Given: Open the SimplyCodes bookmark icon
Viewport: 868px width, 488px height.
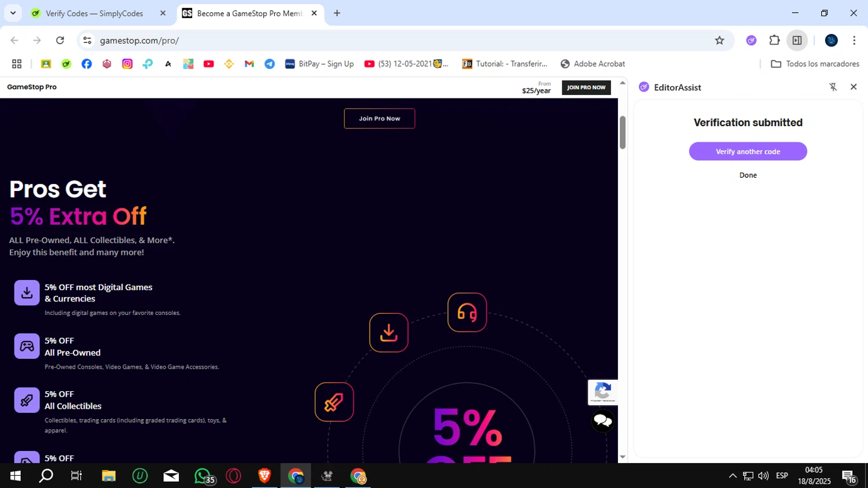Looking at the screenshot, I should [67, 64].
